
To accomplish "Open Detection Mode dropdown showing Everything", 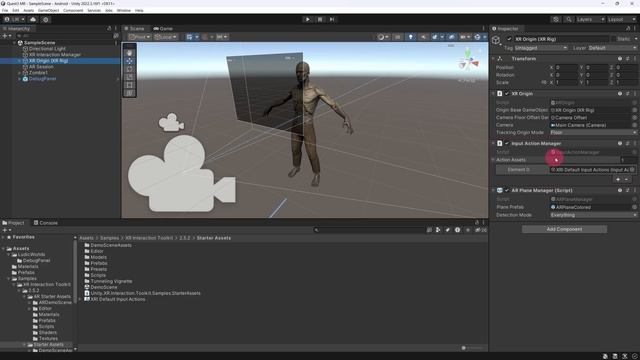I will coord(593,215).
